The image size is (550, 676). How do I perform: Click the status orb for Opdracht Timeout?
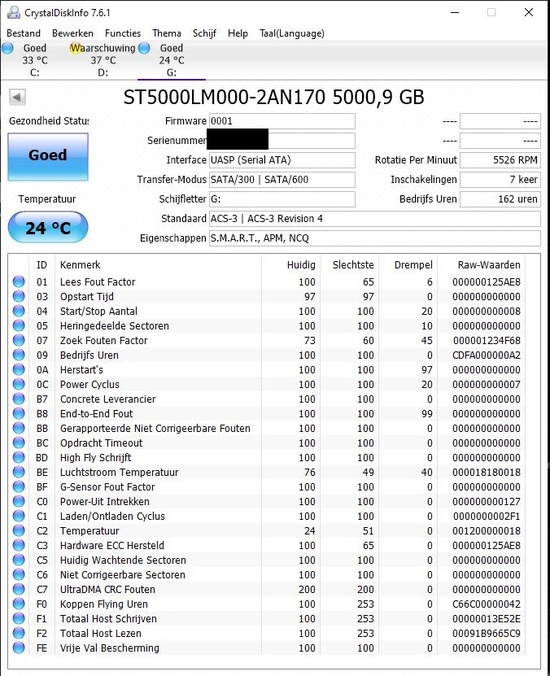click(19, 443)
